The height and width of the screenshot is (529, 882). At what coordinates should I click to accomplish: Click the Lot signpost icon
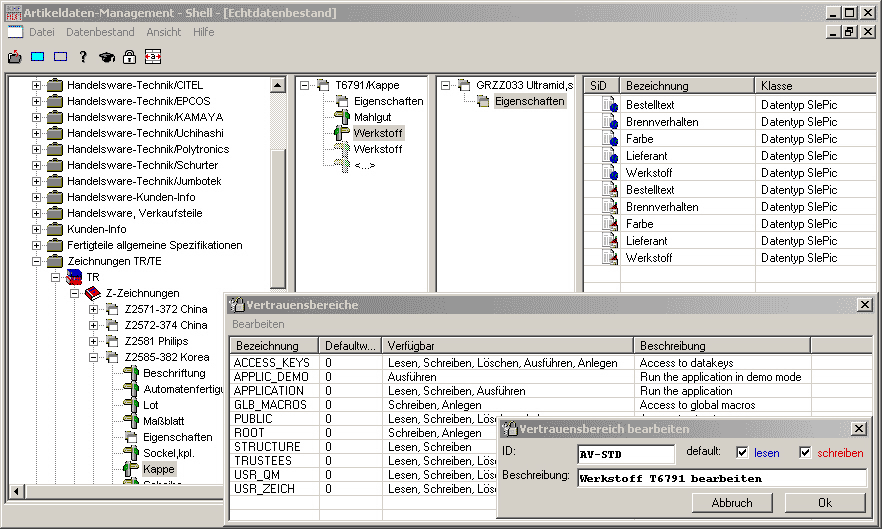[x=130, y=405]
